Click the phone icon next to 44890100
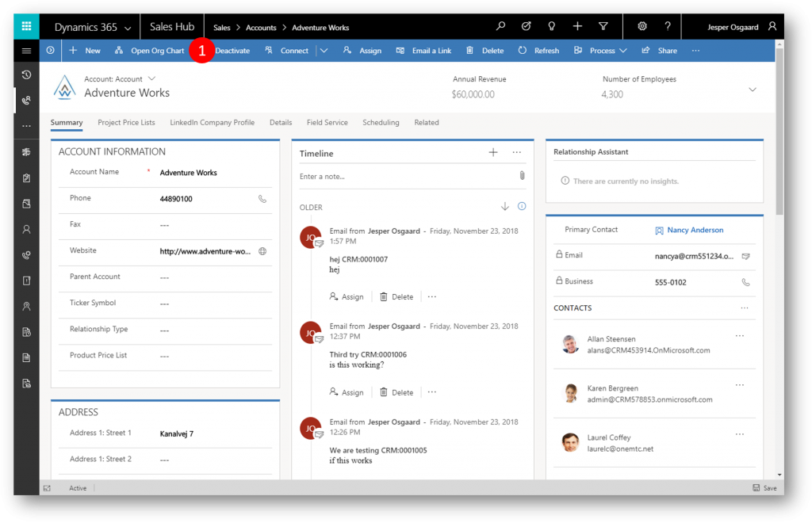Screen dimensions: 812x523 262,199
